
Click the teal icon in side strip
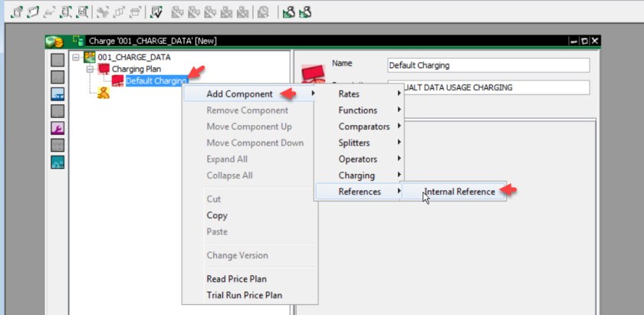point(58,162)
